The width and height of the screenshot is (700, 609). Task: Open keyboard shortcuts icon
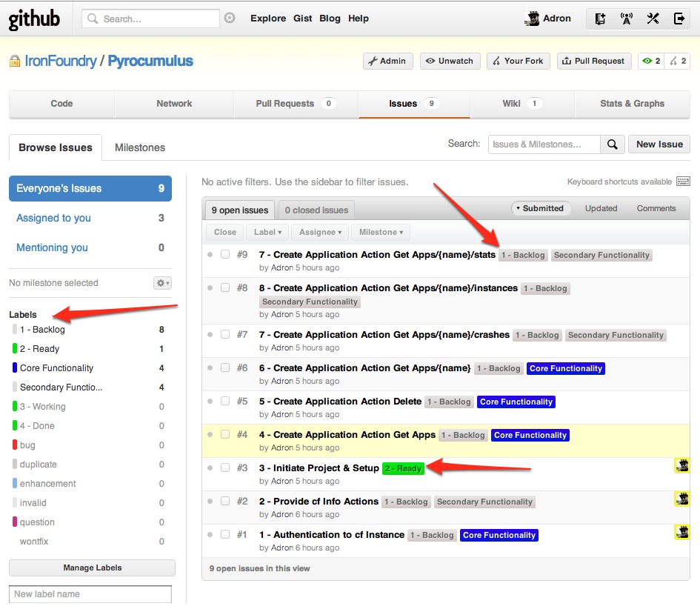683,182
